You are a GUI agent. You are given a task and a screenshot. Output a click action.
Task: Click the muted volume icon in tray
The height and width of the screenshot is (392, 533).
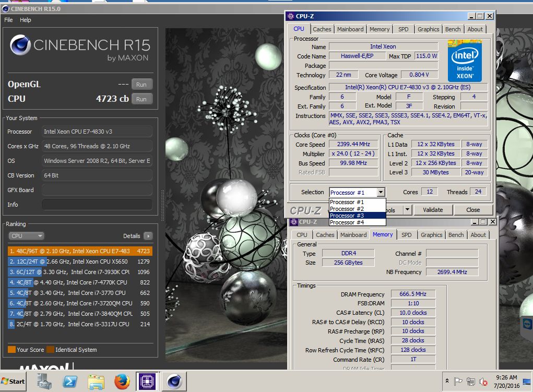(x=483, y=382)
